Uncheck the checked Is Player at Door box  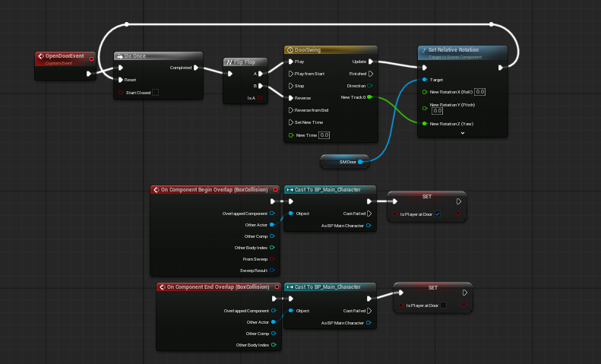(x=436, y=214)
